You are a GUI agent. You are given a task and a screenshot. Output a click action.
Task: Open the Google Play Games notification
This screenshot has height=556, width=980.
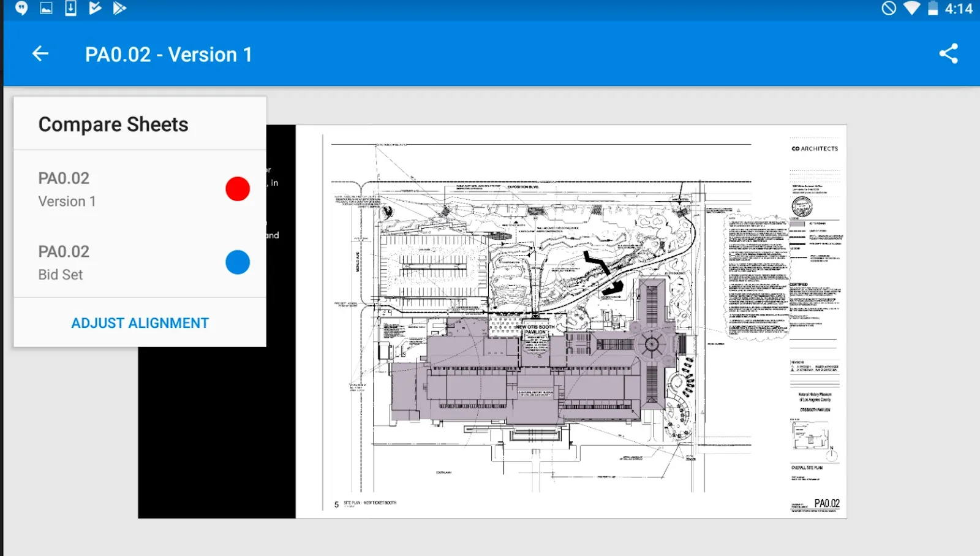click(x=95, y=9)
